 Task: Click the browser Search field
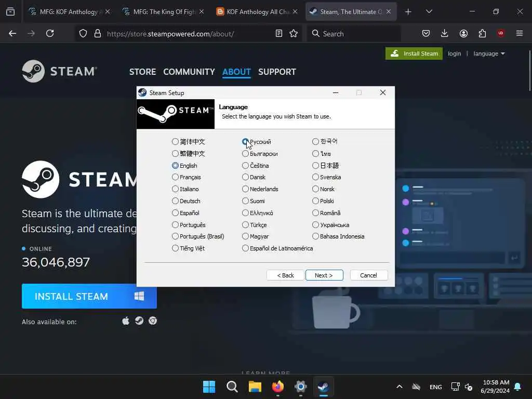click(x=354, y=34)
